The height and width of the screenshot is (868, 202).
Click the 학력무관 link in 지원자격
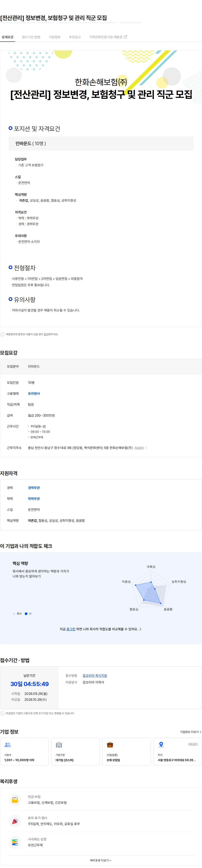[x=34, y=499]
